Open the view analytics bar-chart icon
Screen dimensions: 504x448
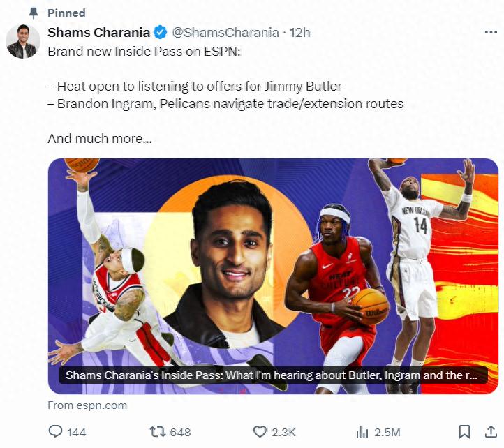[x=362, y=432]
